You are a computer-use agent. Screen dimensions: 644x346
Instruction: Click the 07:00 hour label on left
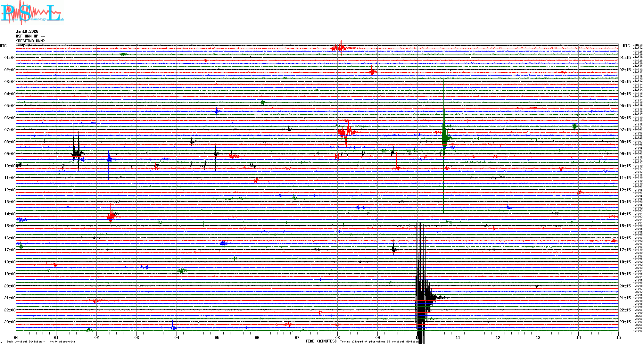pyautogui.click(x=10, y=130)
